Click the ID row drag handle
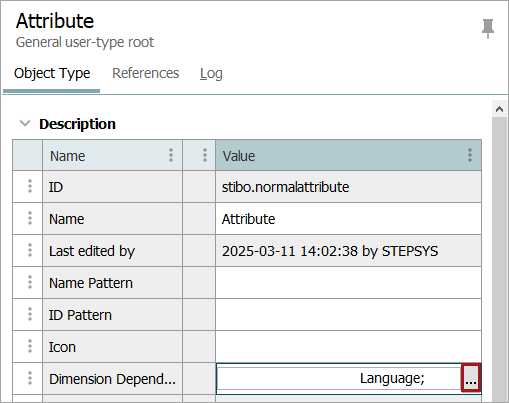The width and height of the screenshot is (509, 403). (x=30, y=186)
